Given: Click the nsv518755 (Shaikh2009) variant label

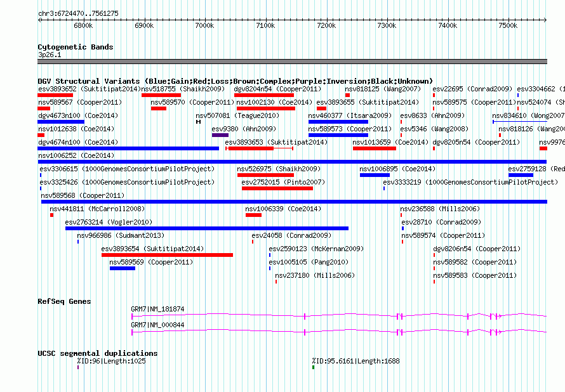Looking at the screenshot, I should [x=183, y=89].
